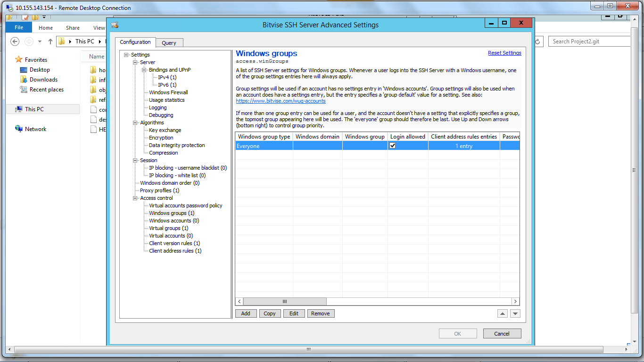Open the File menu in Explorer
The height and width of the screenshot is (362, 644).
(19, 28)
